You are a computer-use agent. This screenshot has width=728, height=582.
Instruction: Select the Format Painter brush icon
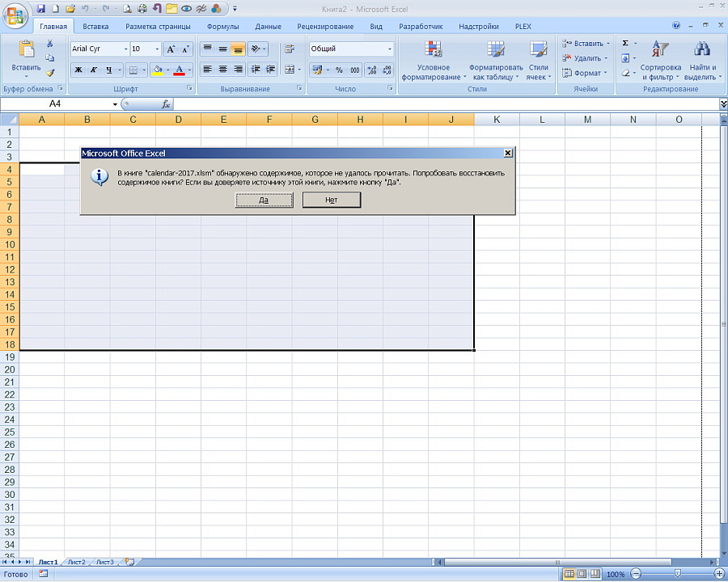[50, 73]
